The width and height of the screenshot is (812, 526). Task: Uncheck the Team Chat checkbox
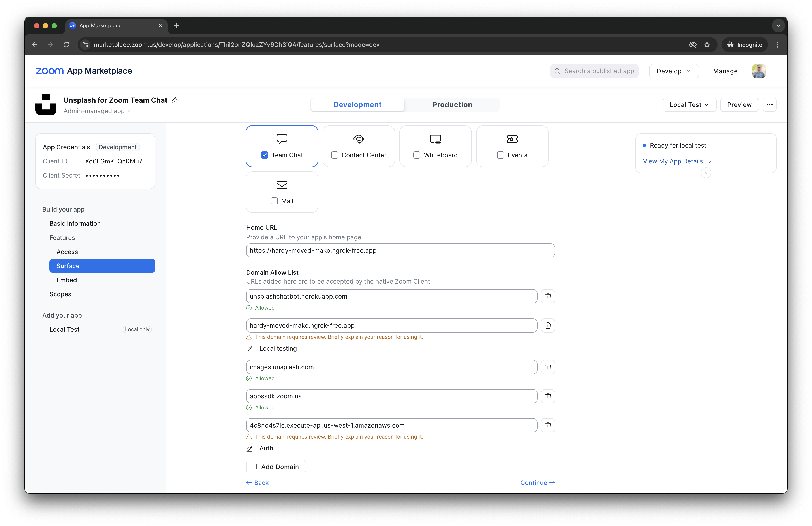pyautogui.click(x=264, y=155)
